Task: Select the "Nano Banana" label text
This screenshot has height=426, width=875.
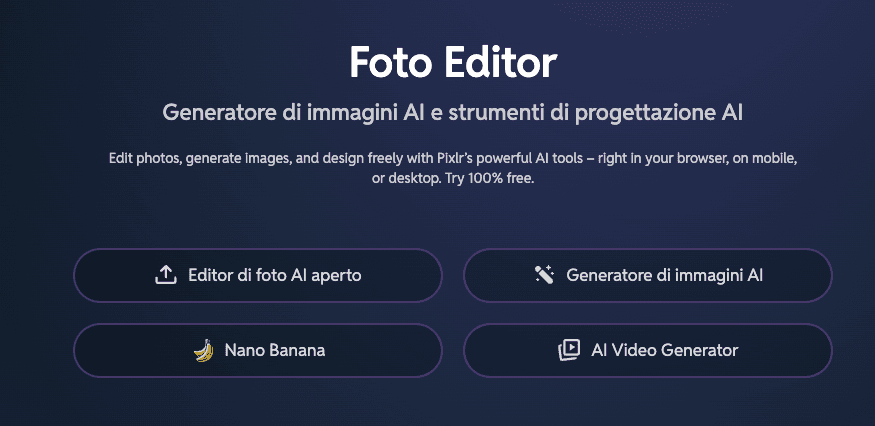Action: (275, 350)
